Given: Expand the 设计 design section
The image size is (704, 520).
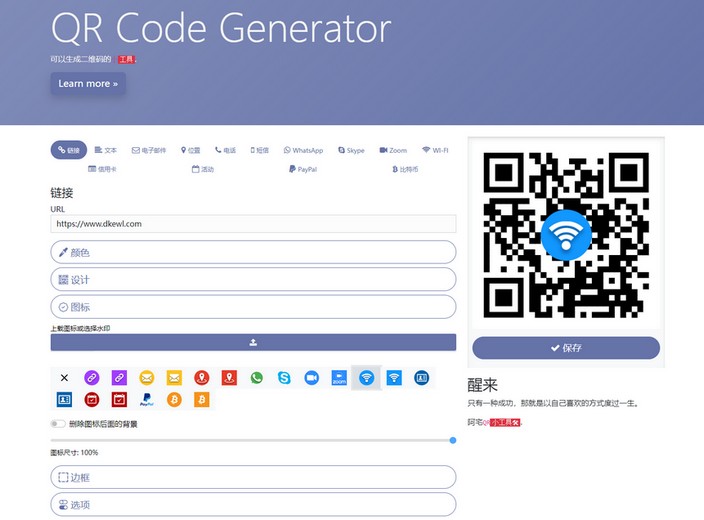Looking at the screenshot, I should click(x=253, y=279).
